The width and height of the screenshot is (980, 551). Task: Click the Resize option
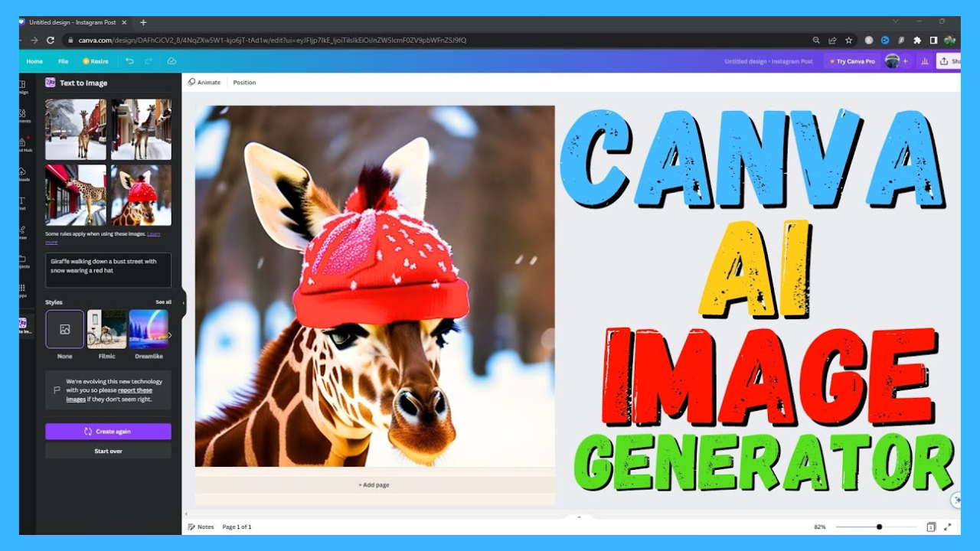point(96,61)
